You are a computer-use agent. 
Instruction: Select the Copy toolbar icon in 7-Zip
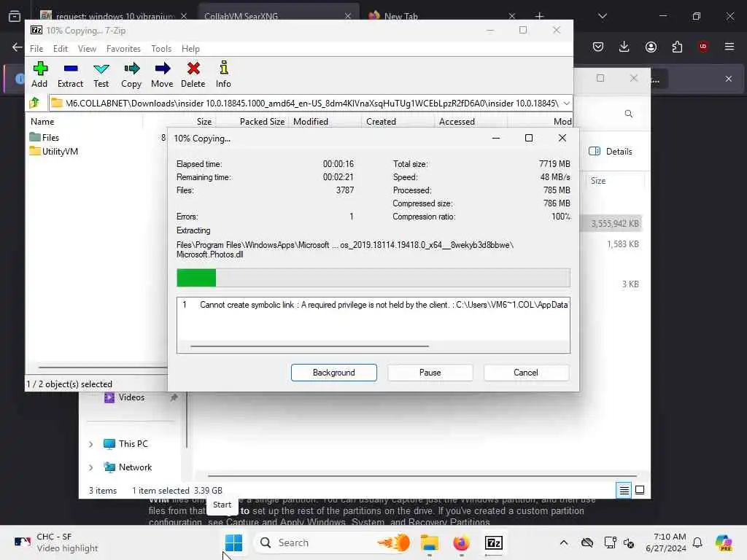click(x=131, y=75)
